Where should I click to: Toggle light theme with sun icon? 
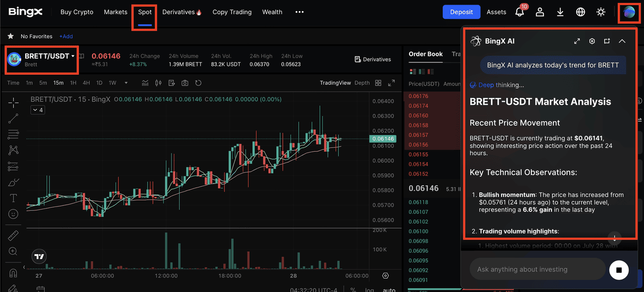pyautogui.click(x=601, y=12)
